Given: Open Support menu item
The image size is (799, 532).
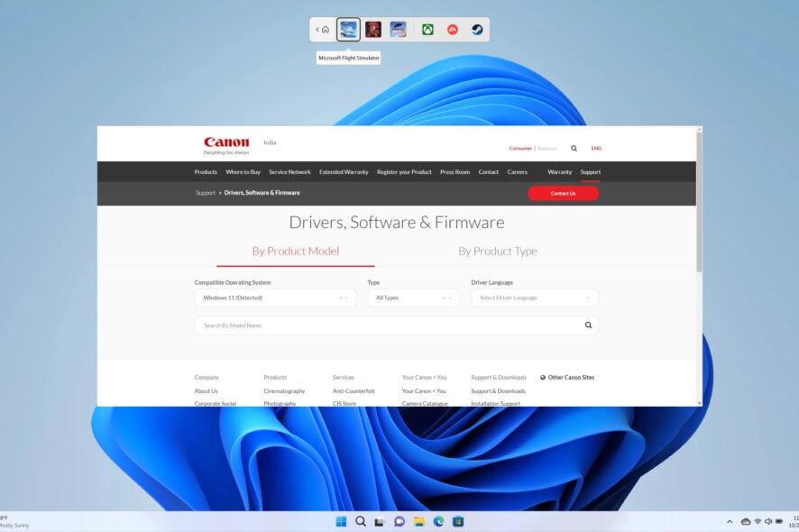Looking at the screenshot, I should tap(591, 172).
